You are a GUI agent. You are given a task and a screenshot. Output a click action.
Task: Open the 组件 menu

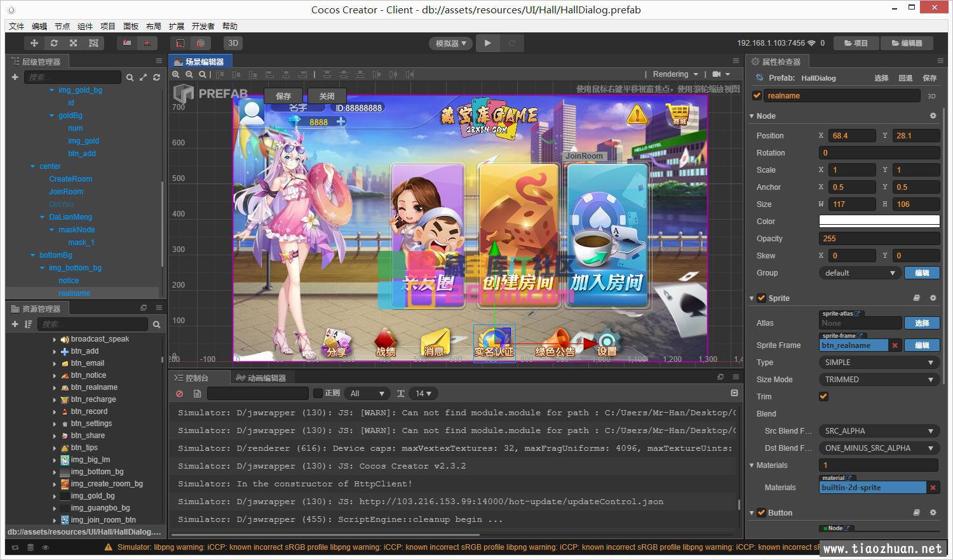85,26
